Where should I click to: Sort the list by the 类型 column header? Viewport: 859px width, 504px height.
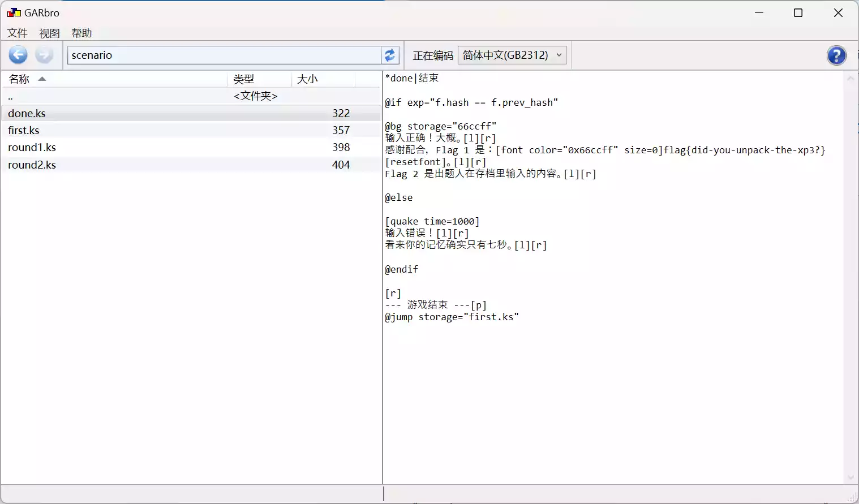[260, 79]
